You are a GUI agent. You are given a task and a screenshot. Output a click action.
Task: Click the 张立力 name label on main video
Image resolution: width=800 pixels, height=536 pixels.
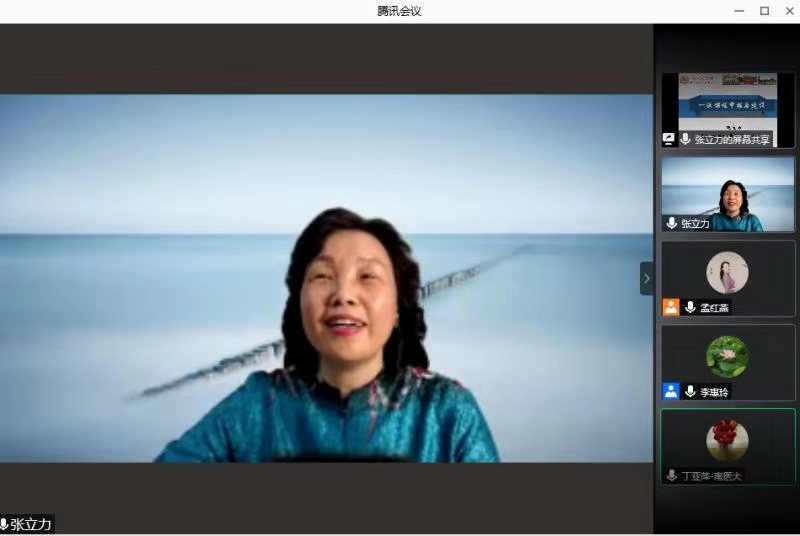[30, 524]
